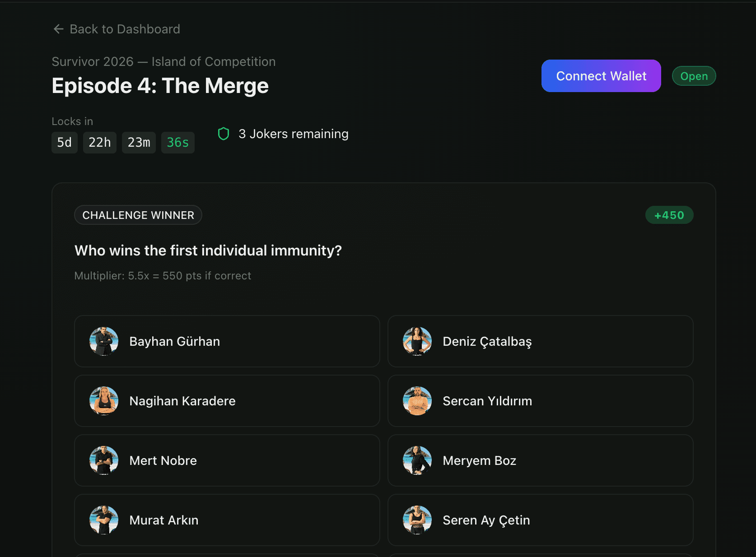Click the Open status badge
Viewport: 756px width, 557px height.
tap(694, 76)
